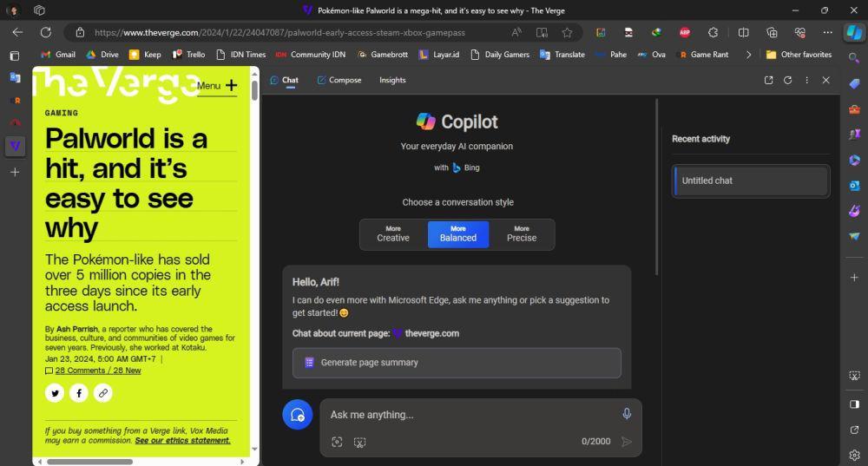Share the article on Twitter
868x466 pixels.
pyautogui.click(x=55, y=393)
